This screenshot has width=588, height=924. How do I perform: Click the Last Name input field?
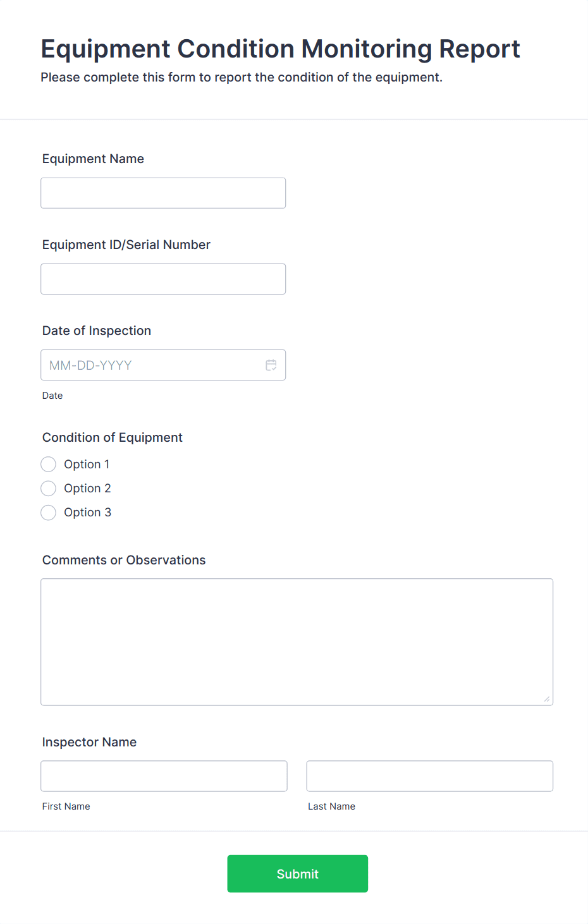[429, 775]
